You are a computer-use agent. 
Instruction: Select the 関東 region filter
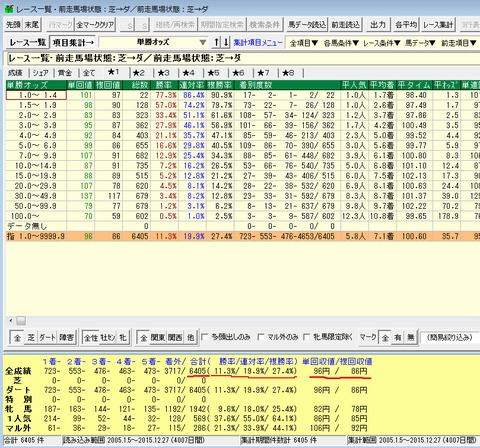point(158,338)
